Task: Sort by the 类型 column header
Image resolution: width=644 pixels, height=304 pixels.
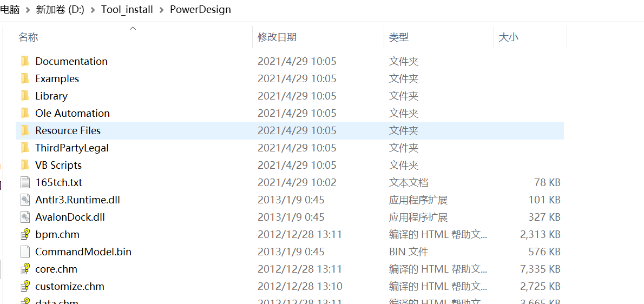Action: point(399,37)
